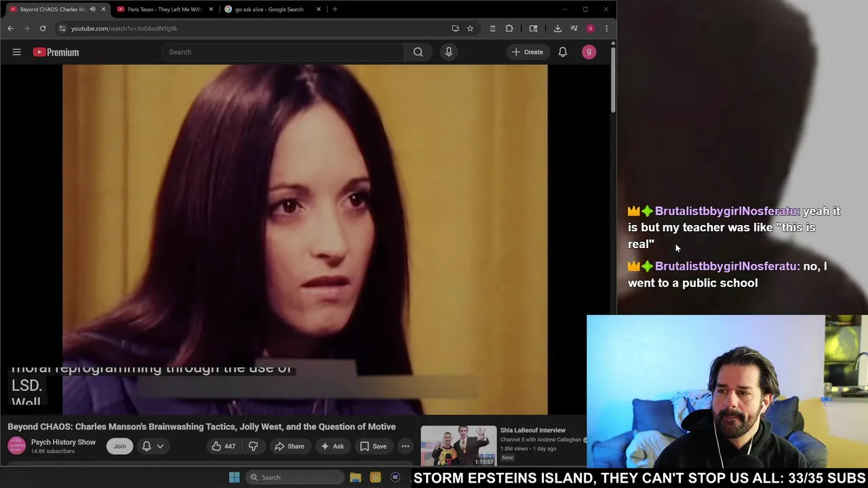Open YouTube notifications bell in header
Image resolution: width=868 pixels, height=488 pixels.
click(x=563, y=52)
